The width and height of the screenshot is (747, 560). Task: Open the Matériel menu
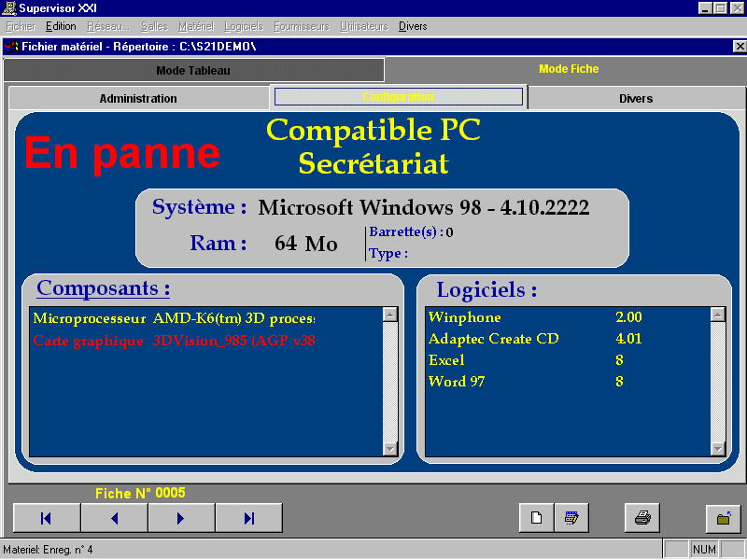(x=196, y=26)
